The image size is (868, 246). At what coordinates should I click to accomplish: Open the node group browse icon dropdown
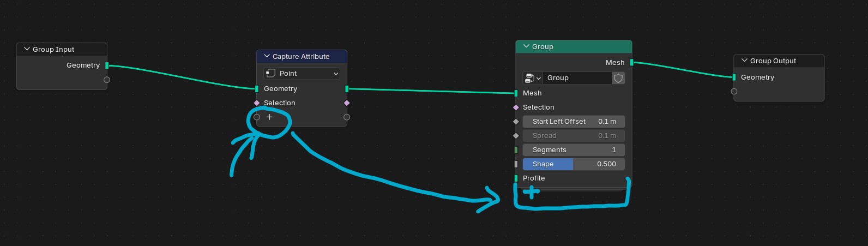(x=532, y=78)
